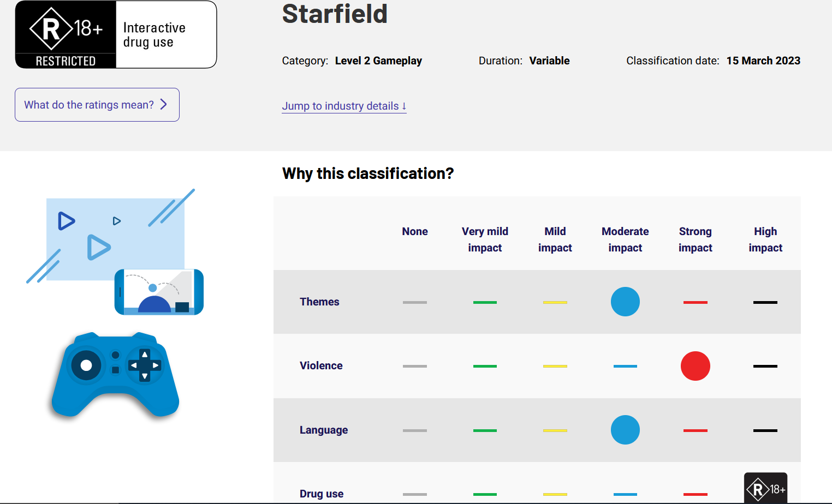Click the blue Moderate dash in Violence row
832x504 pixels.
625,366
